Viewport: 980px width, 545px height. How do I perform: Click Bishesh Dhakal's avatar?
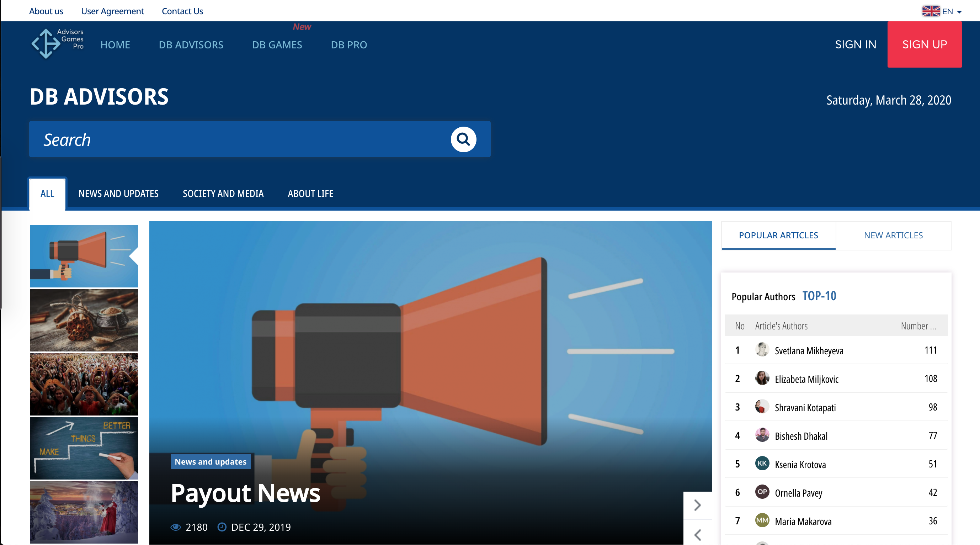762,435
